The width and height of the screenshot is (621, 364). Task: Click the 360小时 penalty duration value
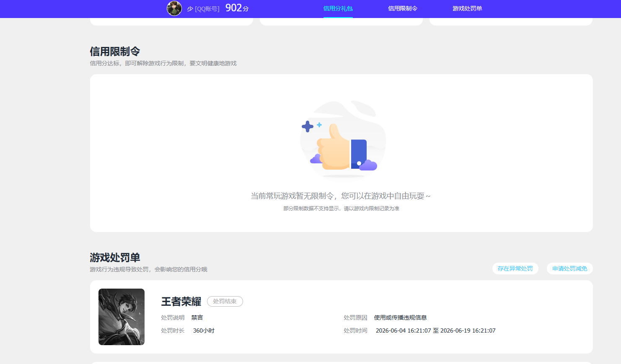[x=204, y=330]
